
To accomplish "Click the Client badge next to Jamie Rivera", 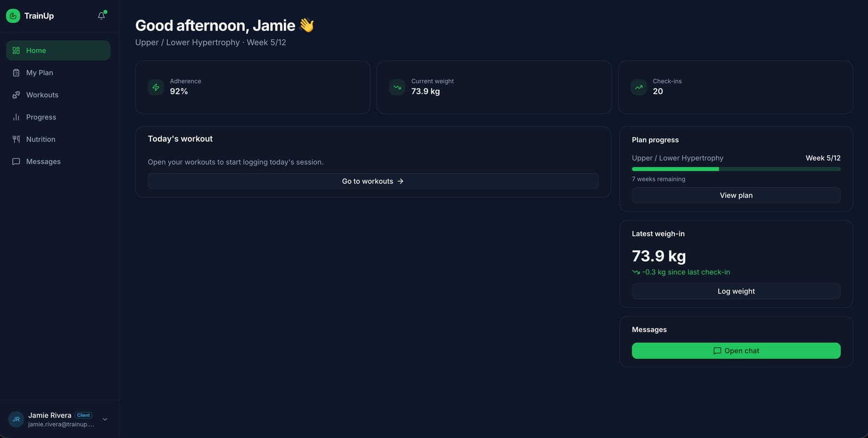I will pos(84,415).
